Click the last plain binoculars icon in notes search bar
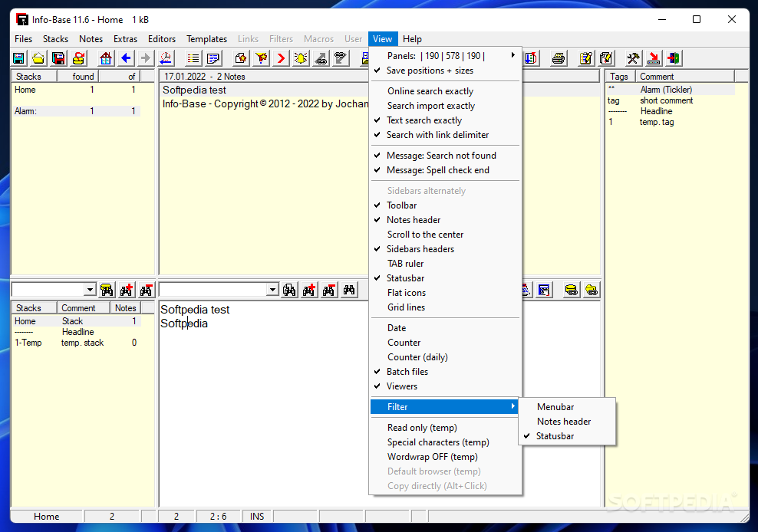 [x=349, y=290]
